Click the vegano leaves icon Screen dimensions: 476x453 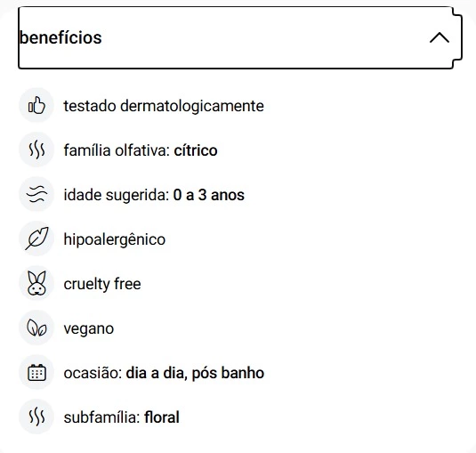click(x=36, y=328)
